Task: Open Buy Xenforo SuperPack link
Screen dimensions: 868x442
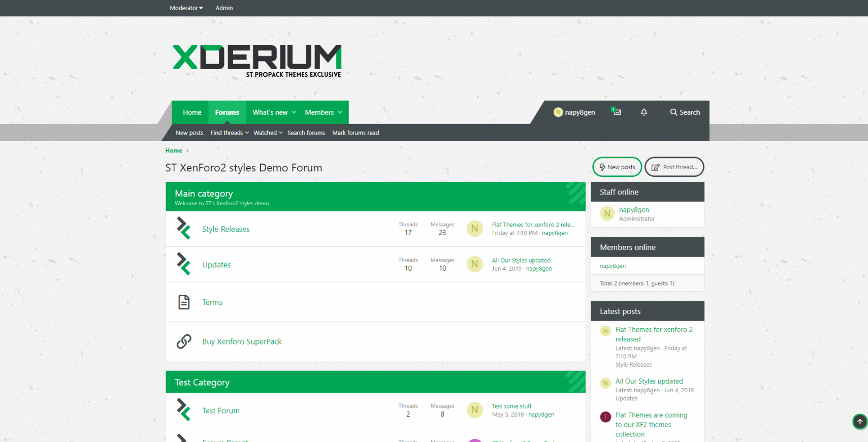Action: tap(242, 341)
